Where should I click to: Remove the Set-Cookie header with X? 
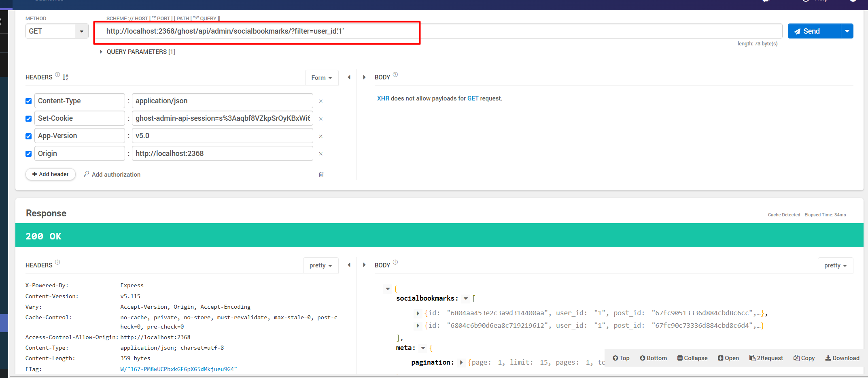coord(320,119)
